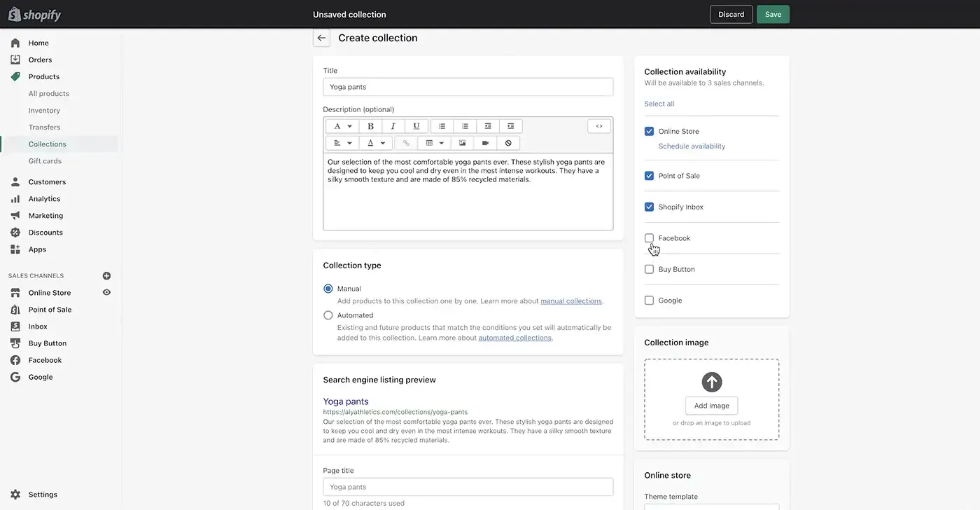980x510 pixels.
Task: Insert a video into the description
Action: 484,142
